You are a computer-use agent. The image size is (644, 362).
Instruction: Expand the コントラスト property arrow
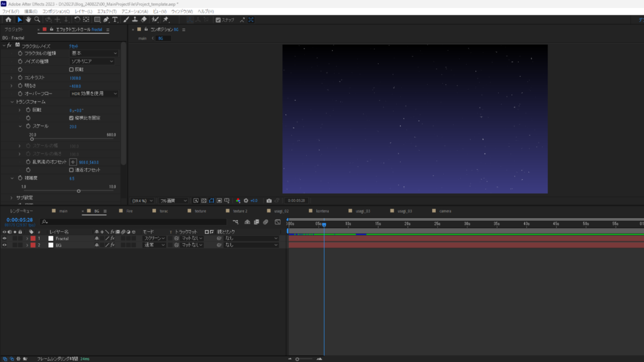click(x=11, y=77)
